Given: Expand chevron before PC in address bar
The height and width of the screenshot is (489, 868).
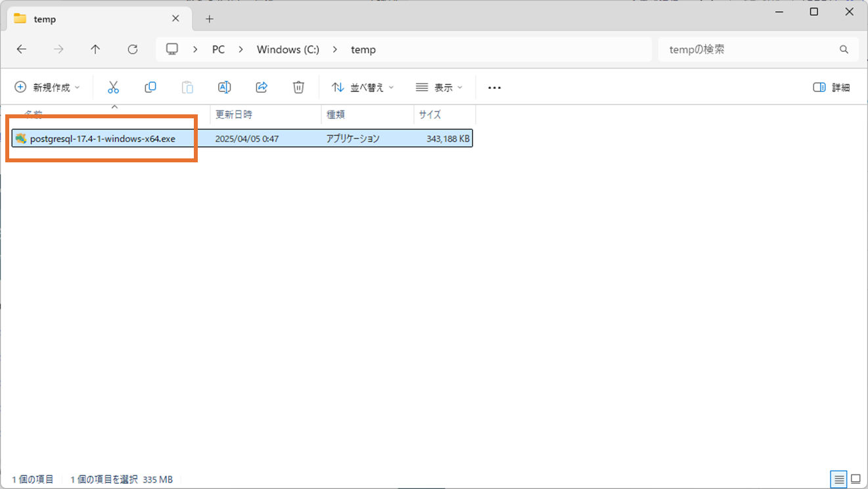Looking at the screenshot, I should [195, 49].
